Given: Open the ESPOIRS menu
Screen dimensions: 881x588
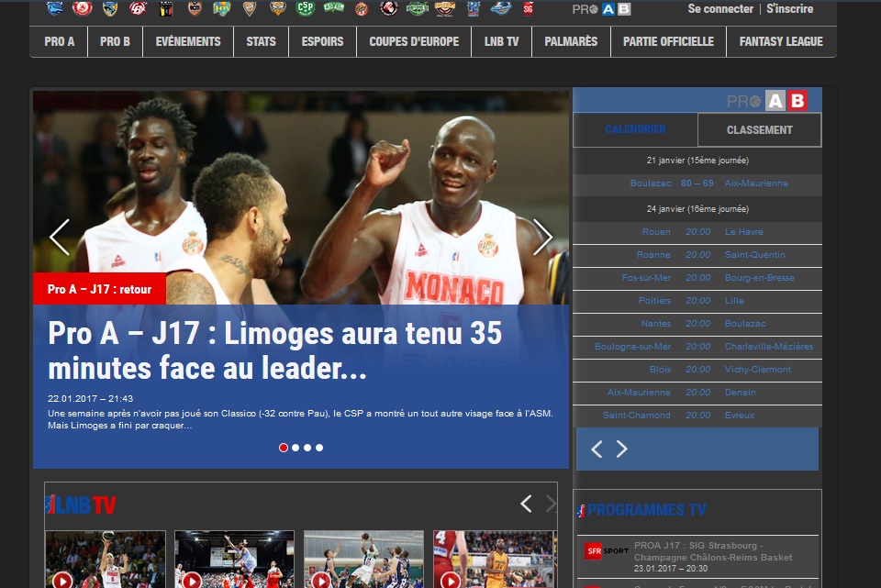Looking at the screenshot, I should tap(322, 41).
